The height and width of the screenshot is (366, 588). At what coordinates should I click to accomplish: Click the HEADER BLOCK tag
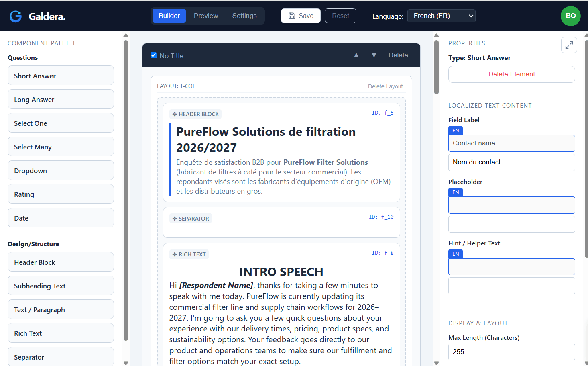tap(195, 114)
